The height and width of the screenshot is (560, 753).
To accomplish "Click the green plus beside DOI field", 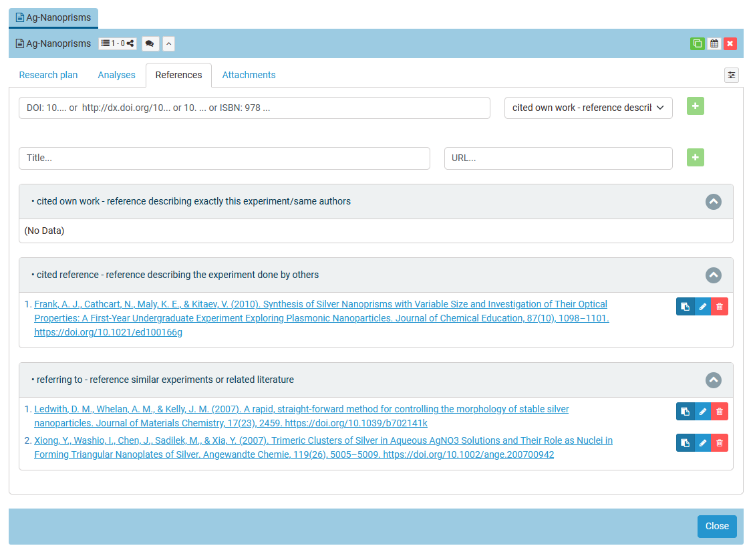I will tap(695, 106).
